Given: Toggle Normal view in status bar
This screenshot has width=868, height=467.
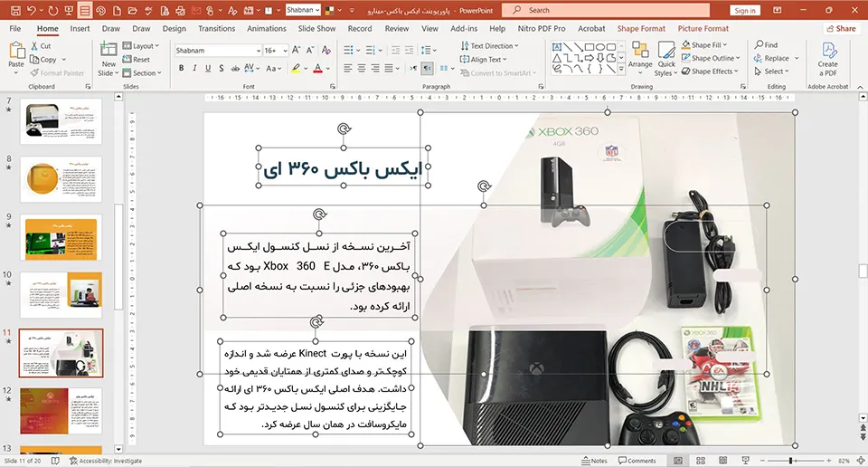Looking at the screenshot, I should tap(678, 461).
